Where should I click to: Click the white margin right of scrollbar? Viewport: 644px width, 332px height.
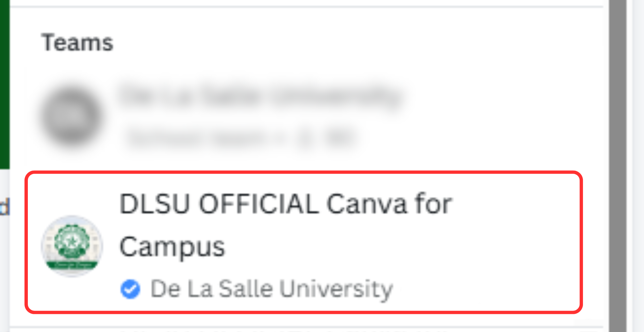(637, 166)
